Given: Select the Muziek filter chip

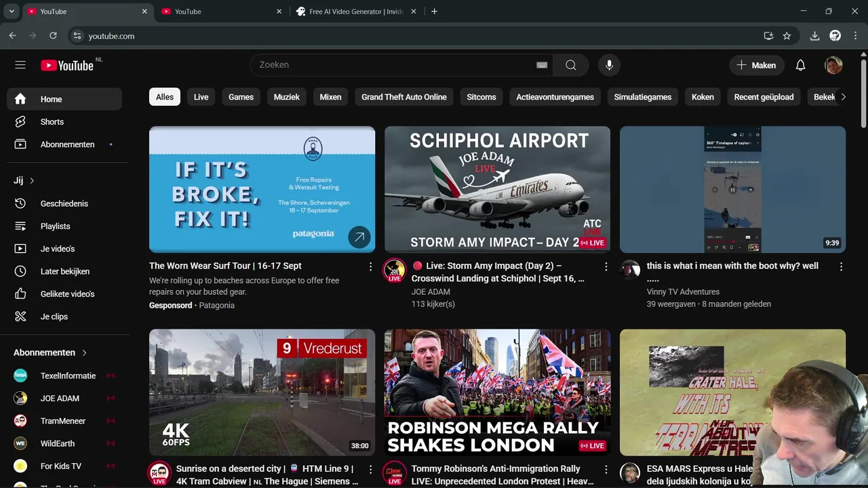Looking at the screenshot, I should 287,97.
